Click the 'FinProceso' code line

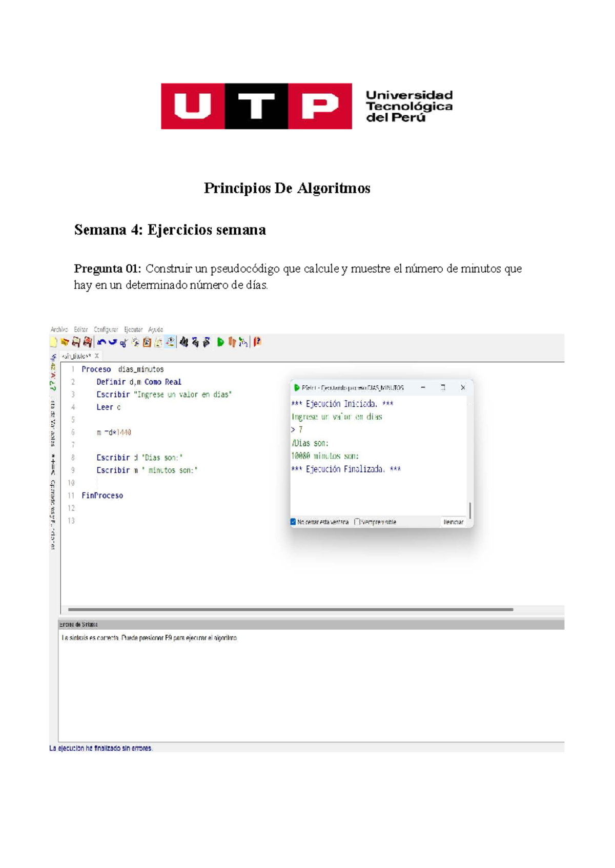click(x=102, y=496)
